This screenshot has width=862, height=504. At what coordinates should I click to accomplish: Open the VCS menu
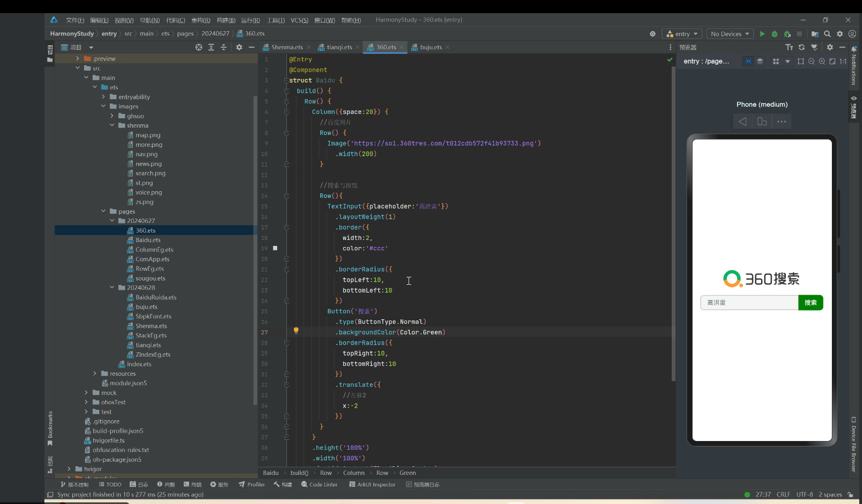coord(299,20)
